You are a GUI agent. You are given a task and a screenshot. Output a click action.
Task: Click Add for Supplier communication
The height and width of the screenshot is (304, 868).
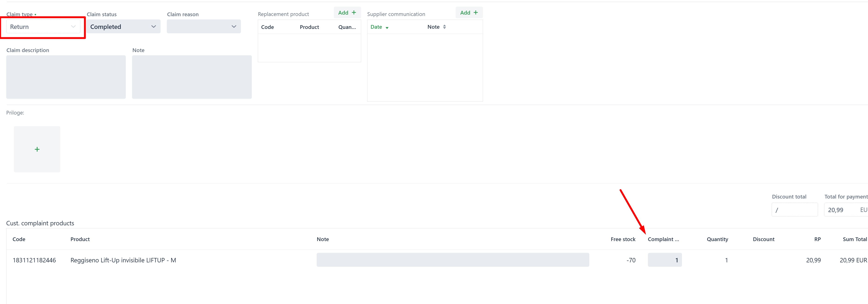(469, 12)
